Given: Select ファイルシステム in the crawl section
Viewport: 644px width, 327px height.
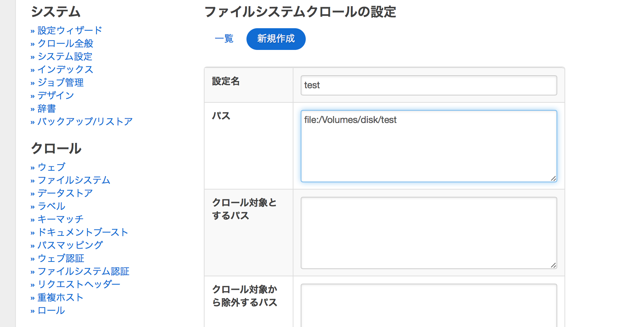Looking at the screenshot, I should (73, 180).
